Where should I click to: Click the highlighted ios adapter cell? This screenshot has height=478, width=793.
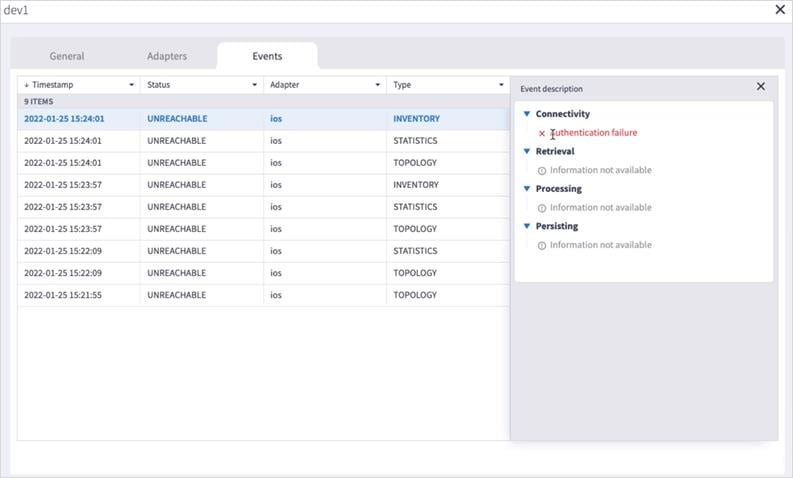(276, 119)
